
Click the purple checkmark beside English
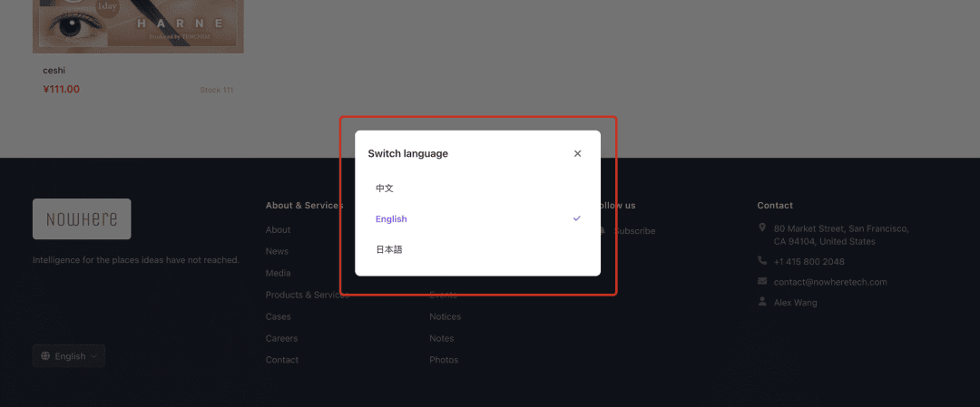pos(577,218)
